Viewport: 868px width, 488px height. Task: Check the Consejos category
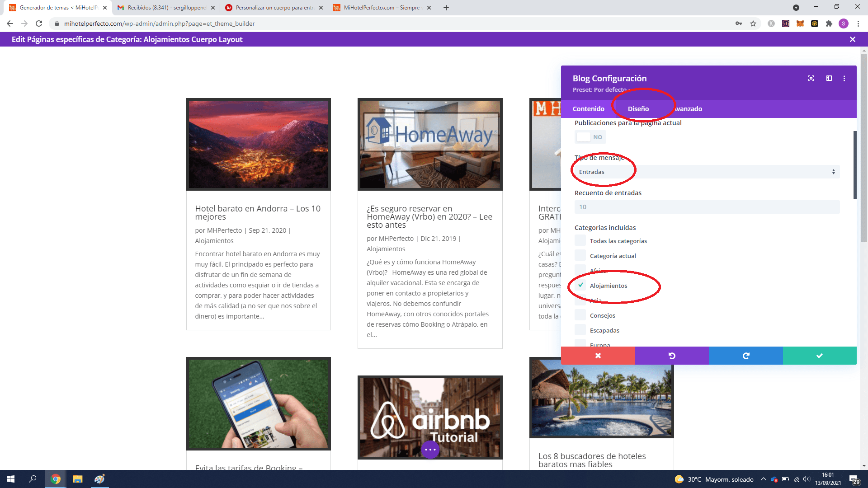coord(580,315)
